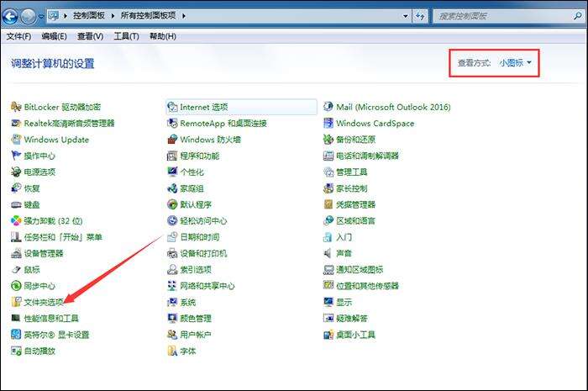This screenshot has width=588, height=391.
Task: Open the 帮助(H) menu
Action: coord(163,36)
